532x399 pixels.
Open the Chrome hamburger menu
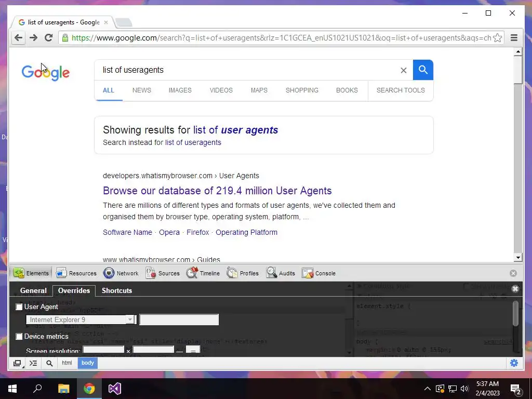514,37
